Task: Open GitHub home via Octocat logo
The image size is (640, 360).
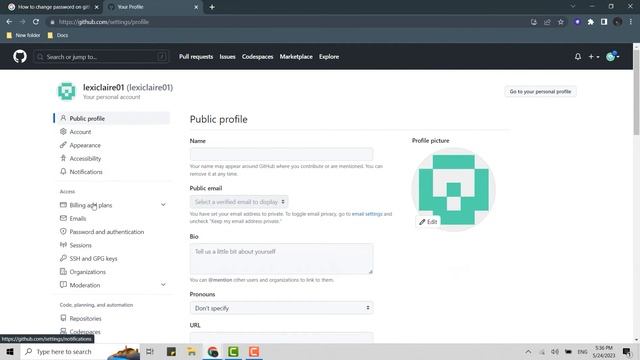Action: 20,56
